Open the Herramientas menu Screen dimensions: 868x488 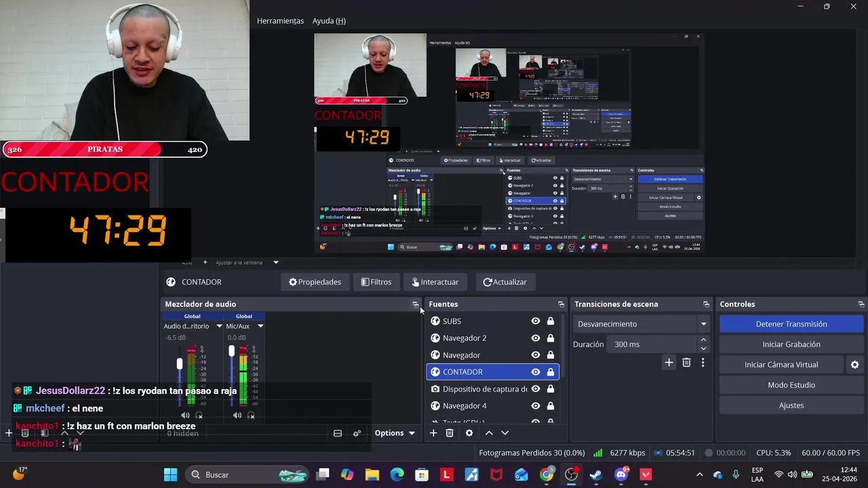pyautogui.click(x=280, y=21)
